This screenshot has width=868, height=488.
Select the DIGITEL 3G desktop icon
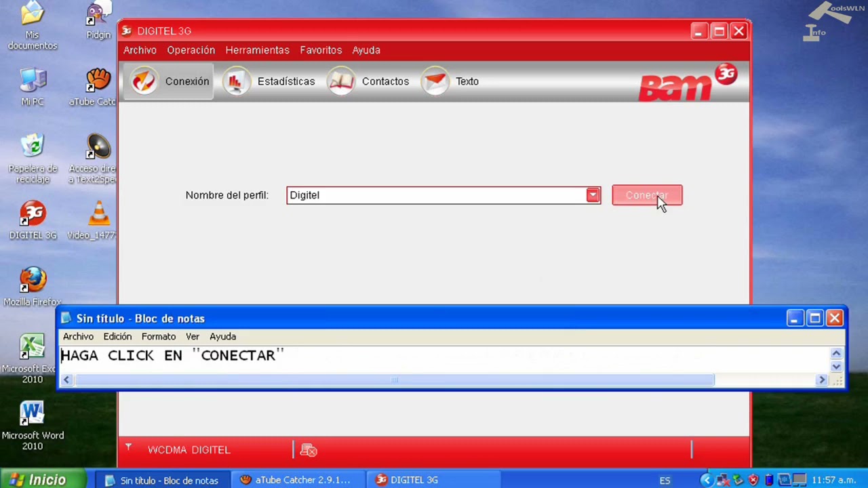(x=33, y=220)
